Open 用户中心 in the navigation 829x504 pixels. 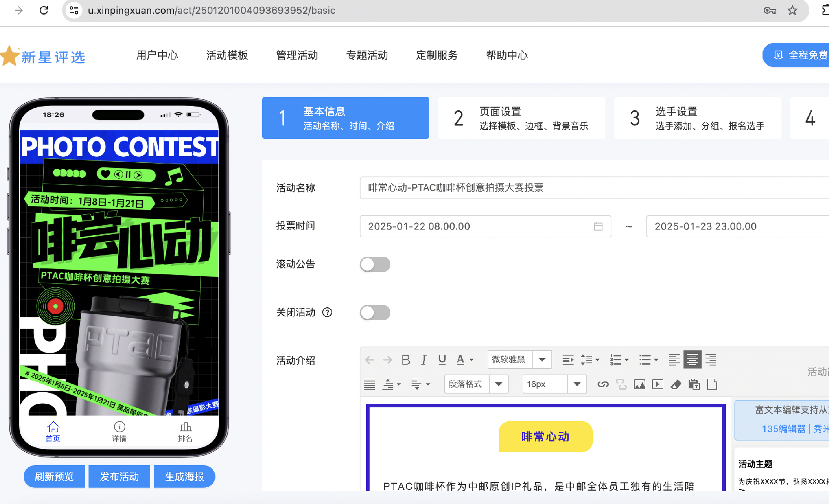(x=157, y=55)
